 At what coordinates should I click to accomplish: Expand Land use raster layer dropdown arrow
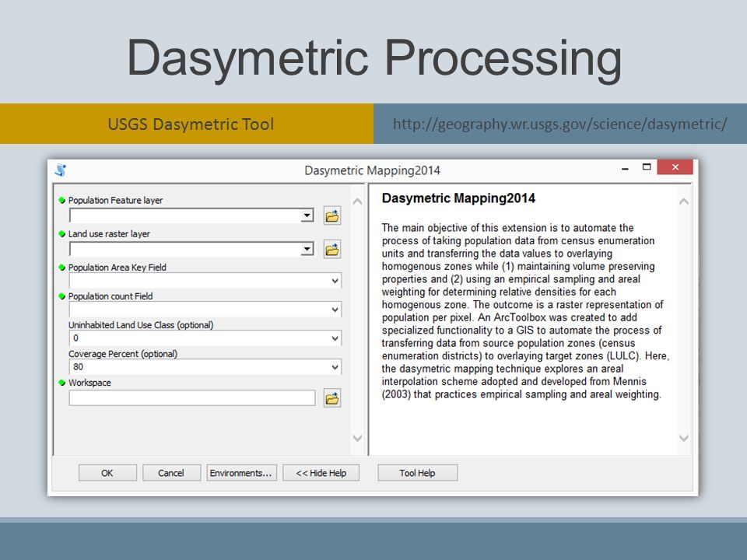point(307,249)
